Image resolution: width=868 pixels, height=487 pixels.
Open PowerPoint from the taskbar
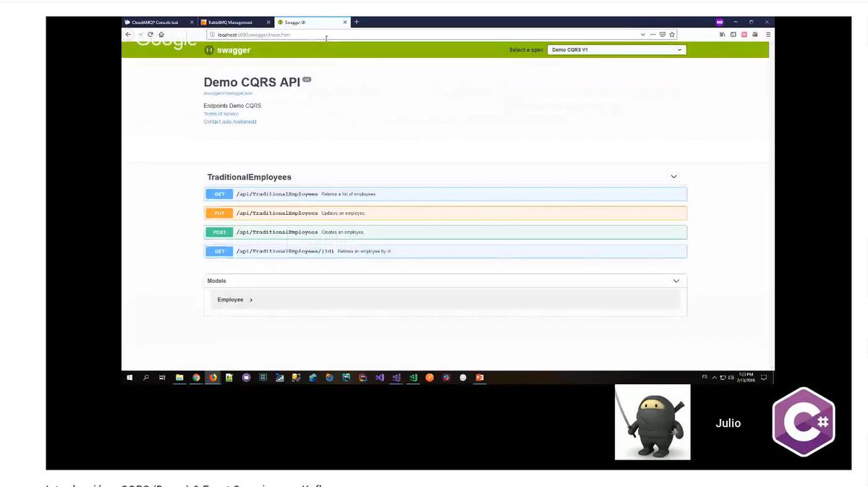pyautogui.click(x=479, y=377)
